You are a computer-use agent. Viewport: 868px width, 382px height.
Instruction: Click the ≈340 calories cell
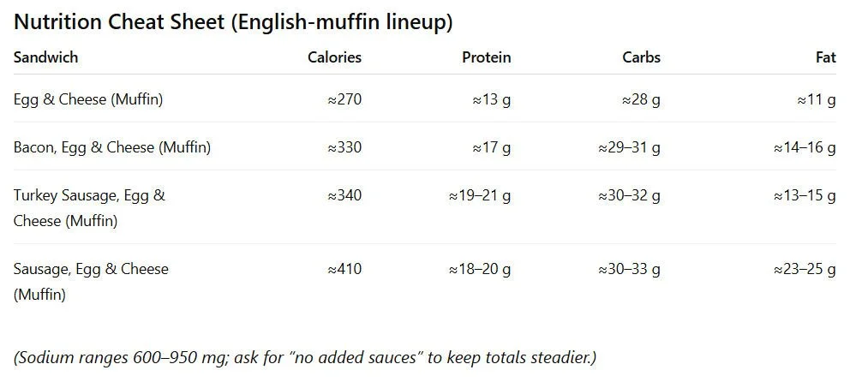coord(344,195)
